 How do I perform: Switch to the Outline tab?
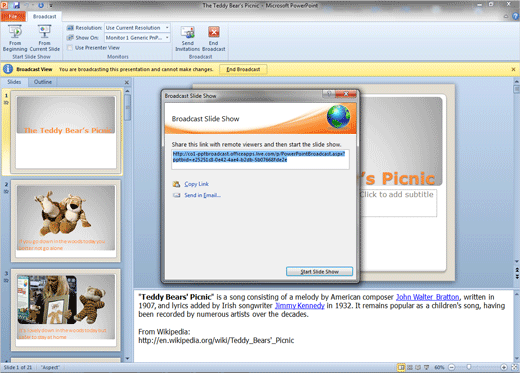tap(43, 82)
